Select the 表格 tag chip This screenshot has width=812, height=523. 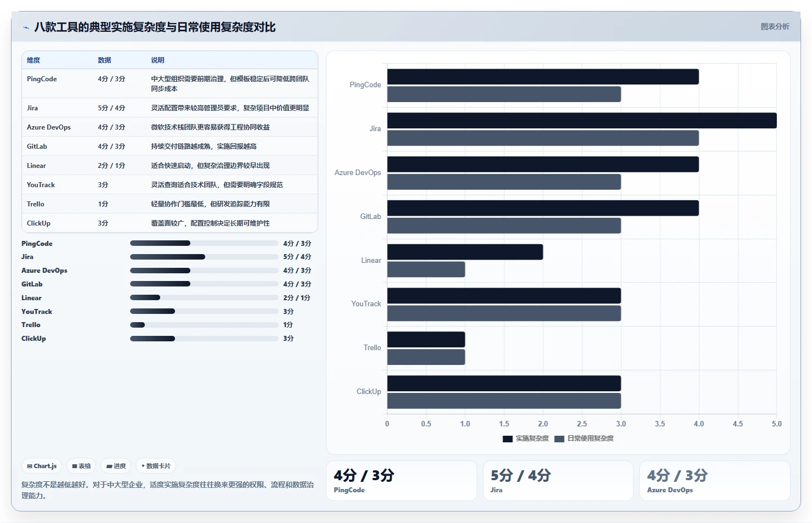(81, 466)
